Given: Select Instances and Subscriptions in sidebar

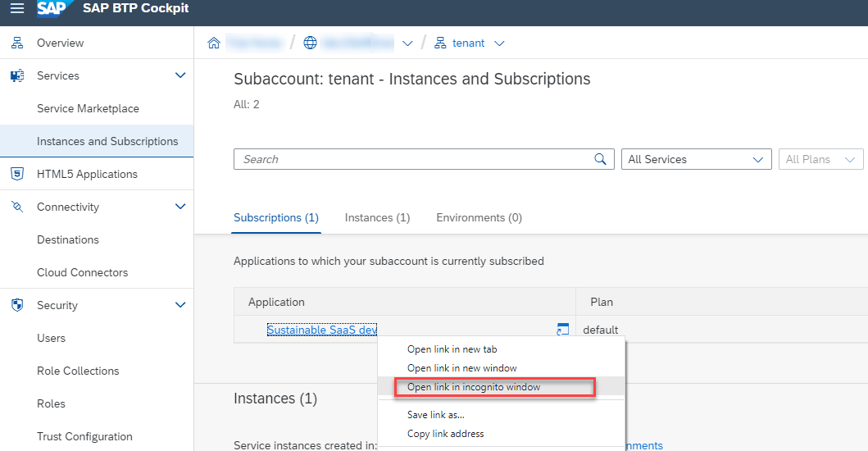Looking at the screenshot, I should (x=97, y=141).
